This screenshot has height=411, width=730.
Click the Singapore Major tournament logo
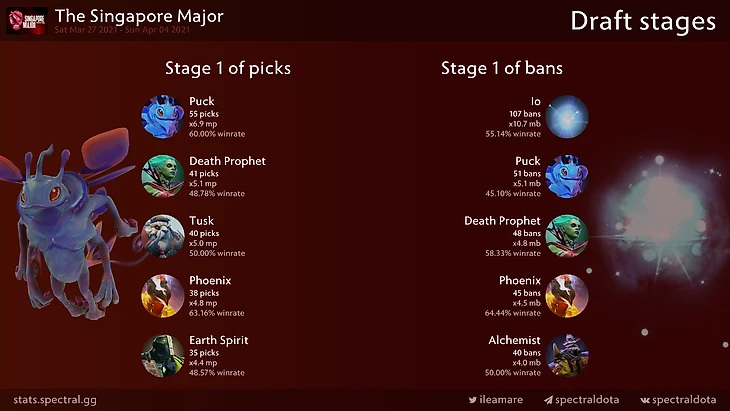click(26, 19)
